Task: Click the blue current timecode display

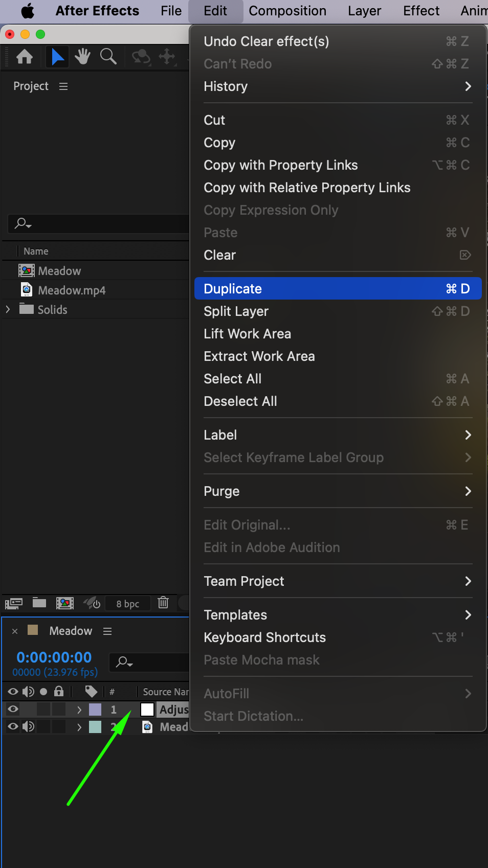Action: pos(54,657)
